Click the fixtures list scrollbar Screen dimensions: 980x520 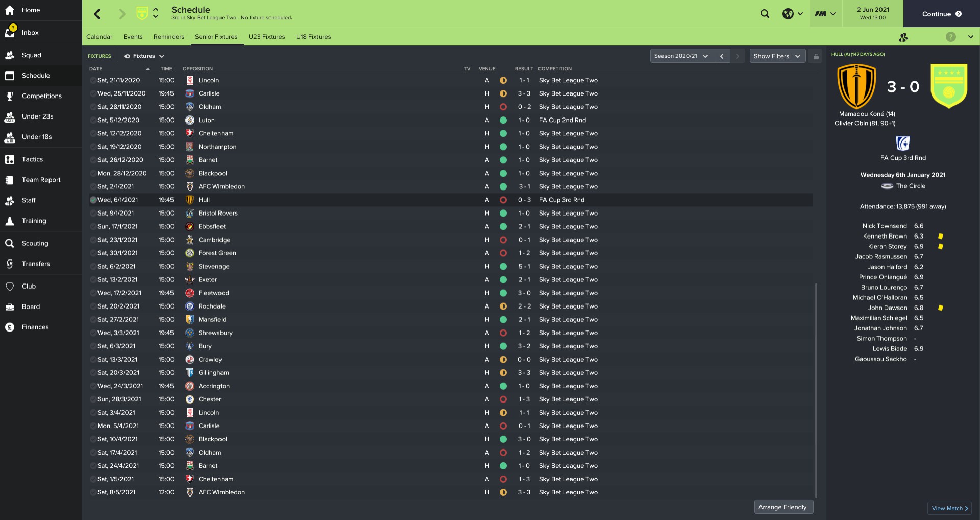816,388
